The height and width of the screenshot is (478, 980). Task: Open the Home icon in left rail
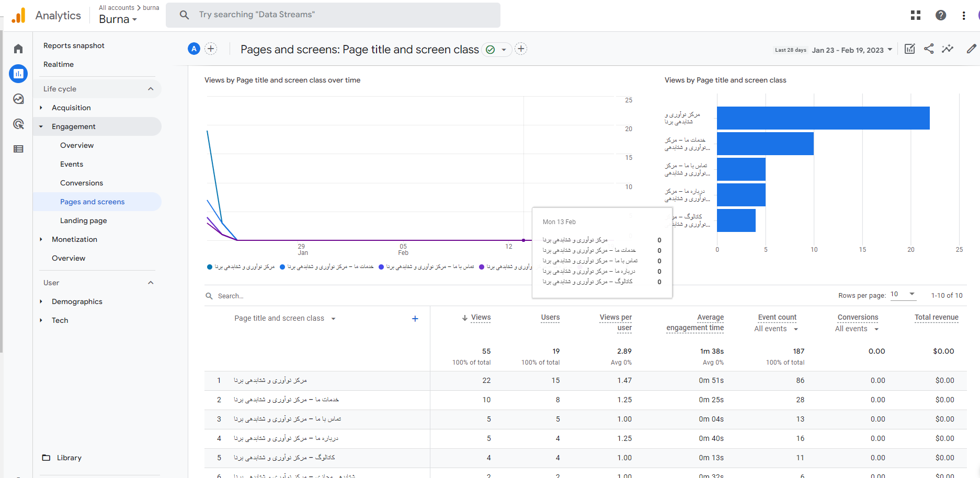pos(18,49)
